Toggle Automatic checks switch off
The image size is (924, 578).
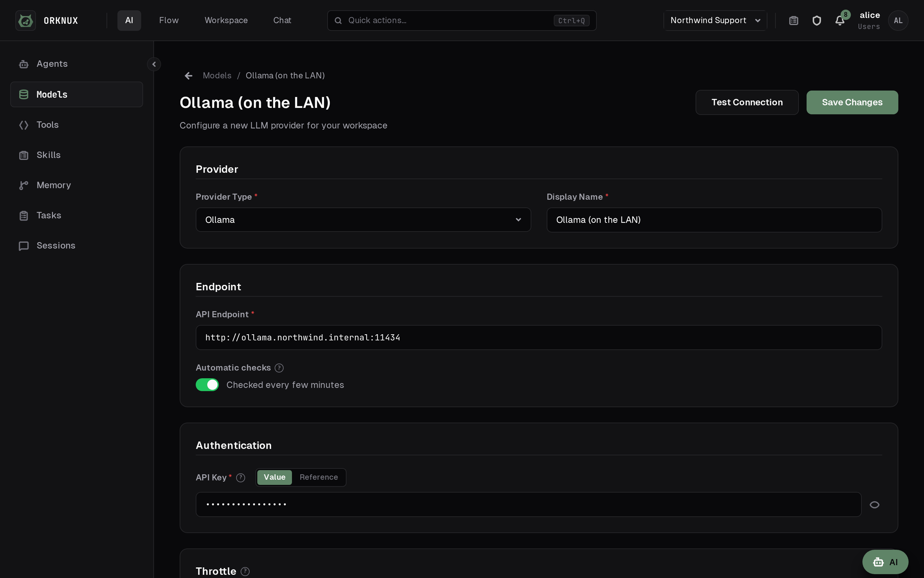(x=207, y=385)
